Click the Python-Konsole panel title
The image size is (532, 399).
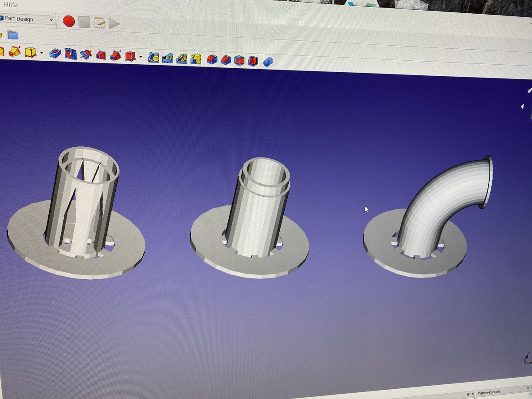[x=489, y=392]
